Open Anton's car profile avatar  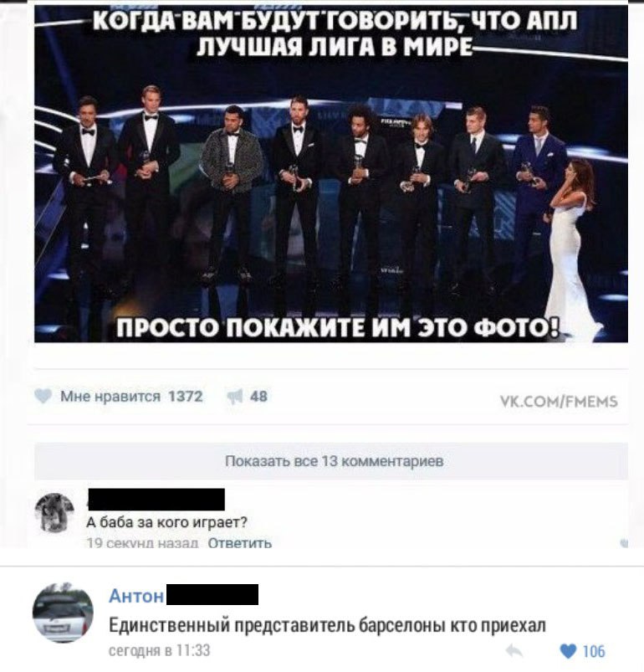tap(63, 613)
